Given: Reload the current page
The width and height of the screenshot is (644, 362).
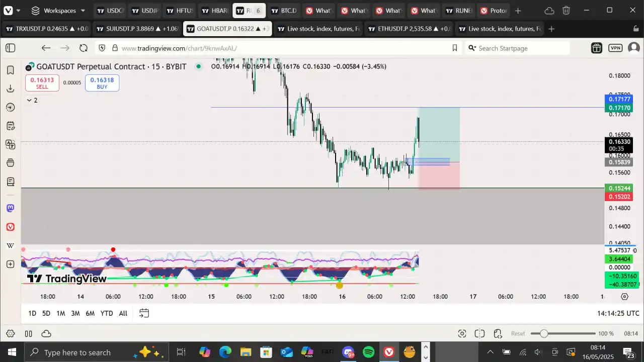Looking at the screenshot, I should click(84, 48).
